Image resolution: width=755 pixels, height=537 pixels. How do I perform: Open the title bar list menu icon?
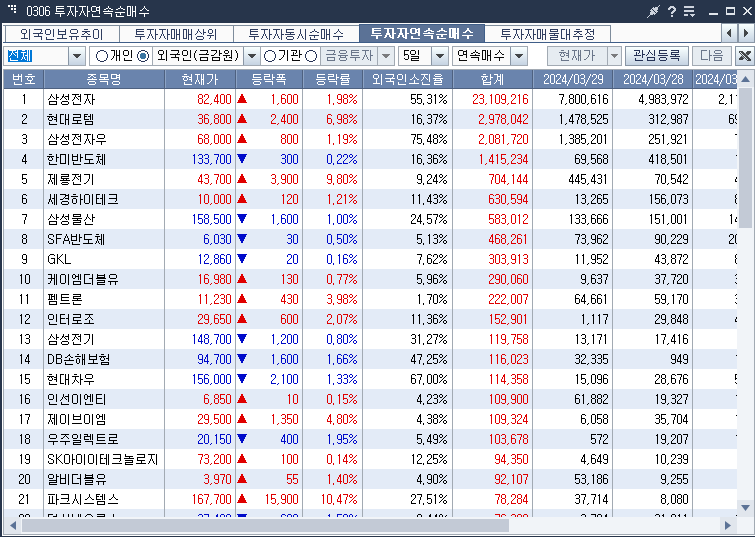690,11
